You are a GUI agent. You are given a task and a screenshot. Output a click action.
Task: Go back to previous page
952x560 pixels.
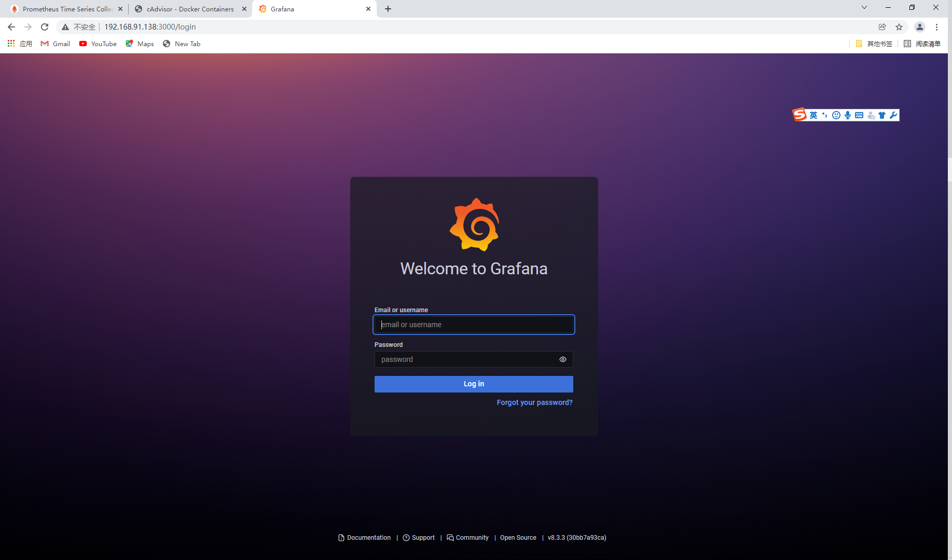[11, 27]
